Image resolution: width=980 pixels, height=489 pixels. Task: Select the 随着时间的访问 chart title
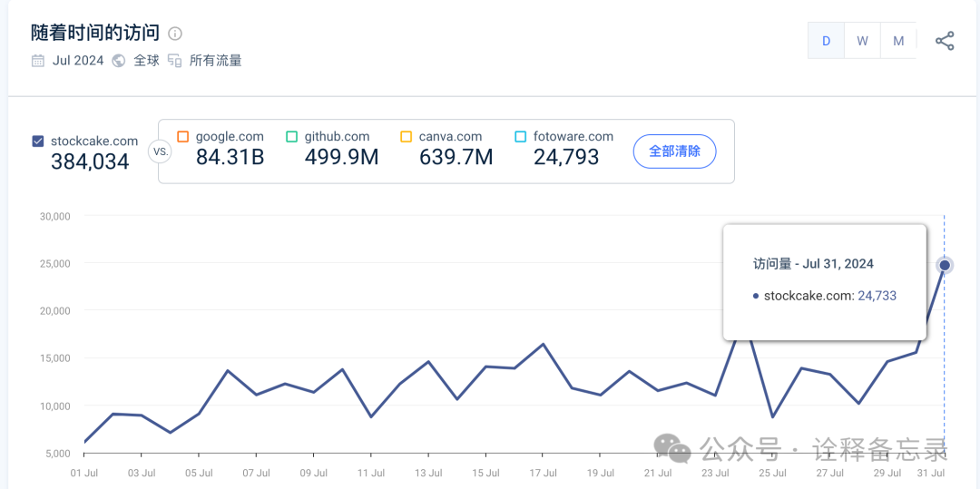(95, 33)
